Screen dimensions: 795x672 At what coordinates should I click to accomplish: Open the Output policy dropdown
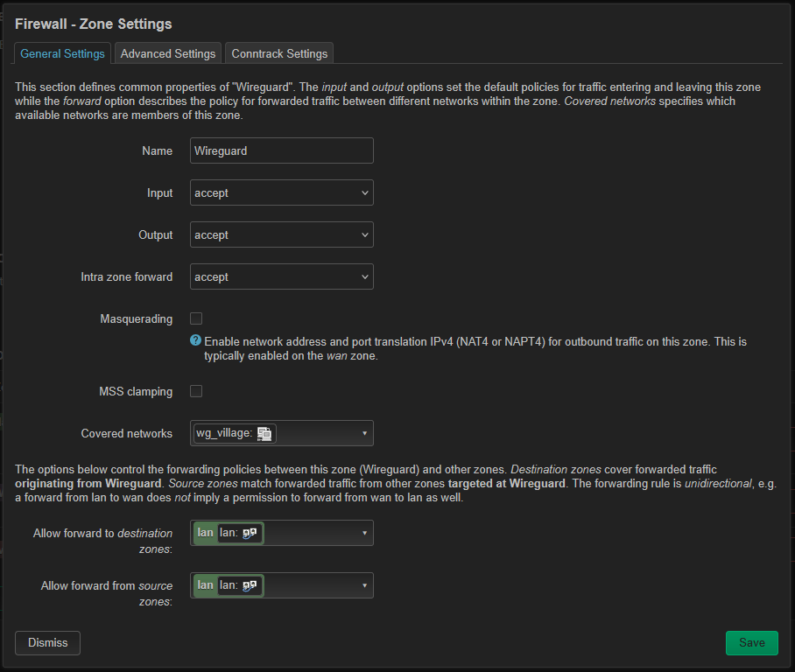click(x=281, y=234)
